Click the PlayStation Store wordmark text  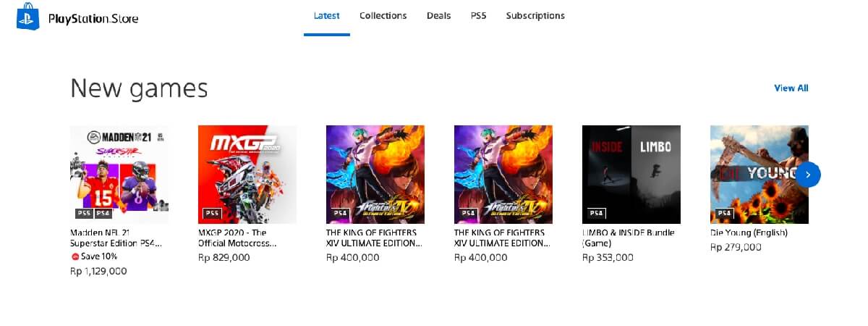pos(93,19)
